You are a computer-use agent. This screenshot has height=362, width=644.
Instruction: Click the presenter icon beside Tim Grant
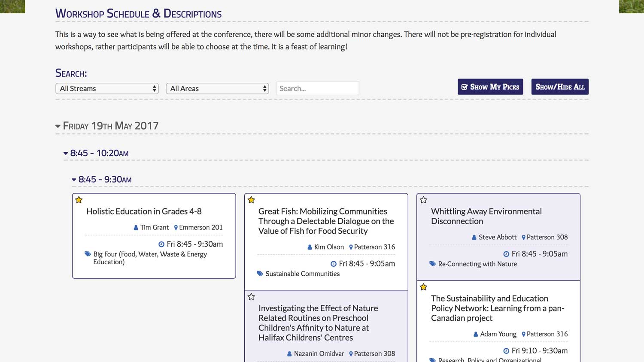click(x=136, y=228)
